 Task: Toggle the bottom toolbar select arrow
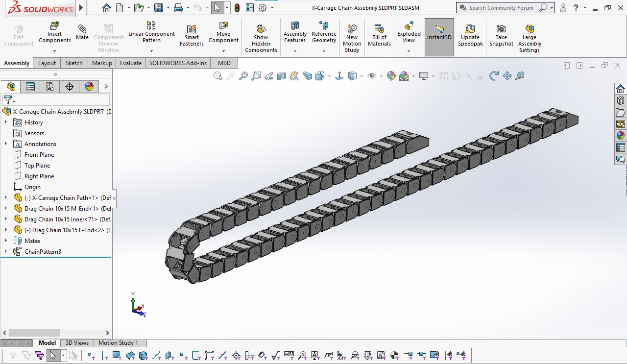(53, 356)
